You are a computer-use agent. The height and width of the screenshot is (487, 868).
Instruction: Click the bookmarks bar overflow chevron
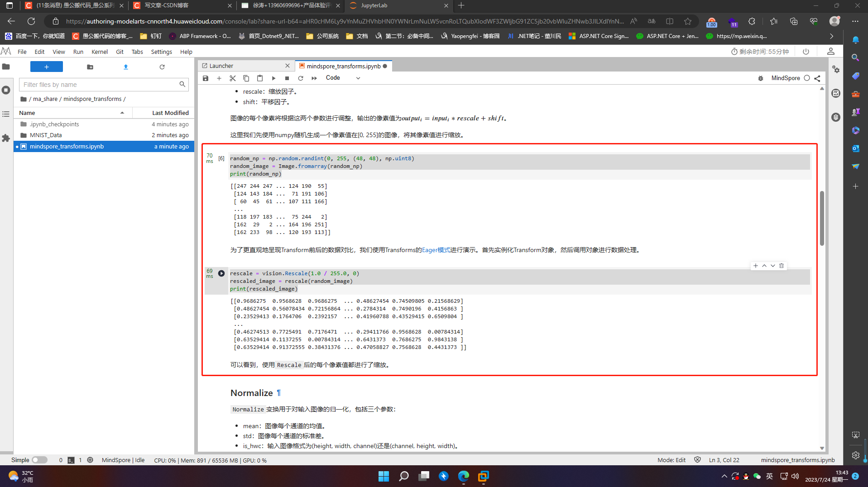832,36
